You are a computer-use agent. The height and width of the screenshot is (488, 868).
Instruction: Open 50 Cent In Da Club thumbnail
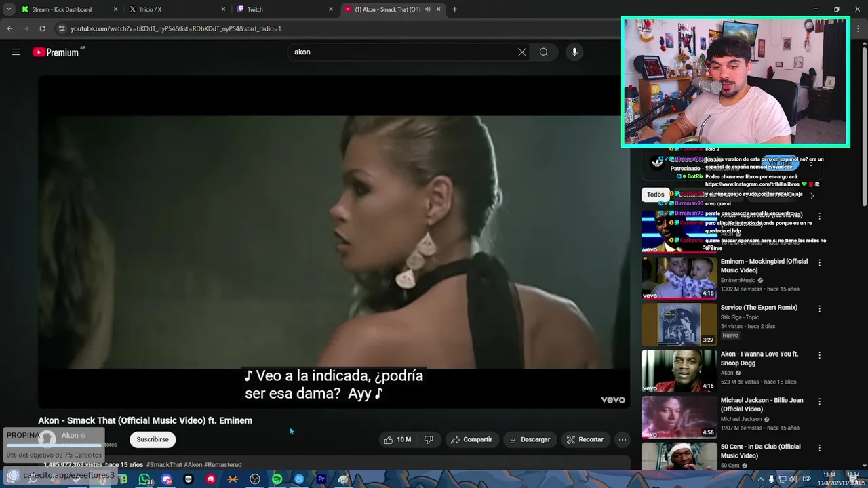(x=679, y=456)
